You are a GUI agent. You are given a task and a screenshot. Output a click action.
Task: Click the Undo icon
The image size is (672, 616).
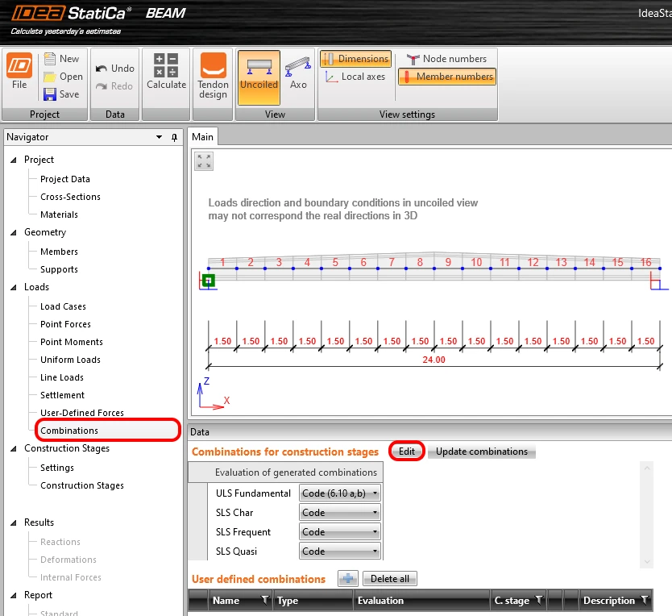tap(102, 69)
